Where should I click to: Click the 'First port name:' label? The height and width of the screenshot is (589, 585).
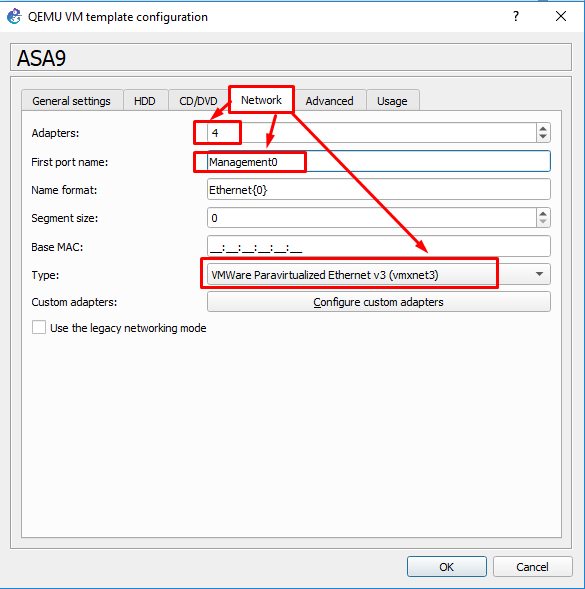coord(70,162)
